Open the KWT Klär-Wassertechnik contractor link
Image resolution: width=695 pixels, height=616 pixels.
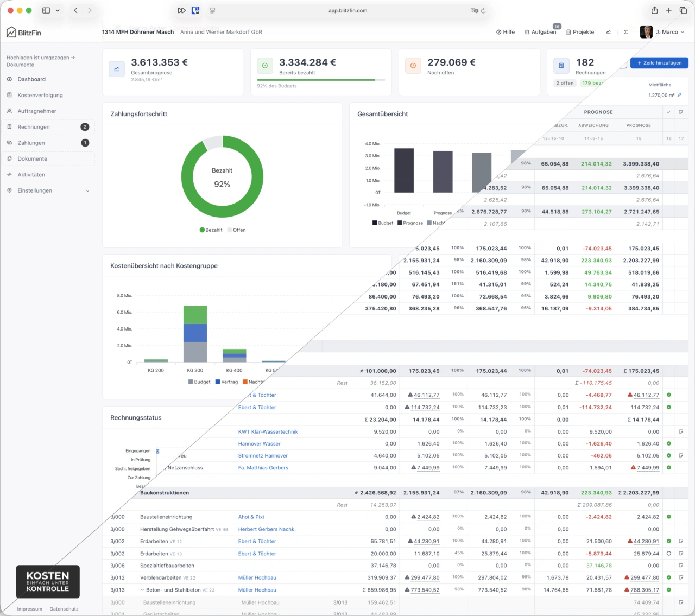click(x=268, y=431)
